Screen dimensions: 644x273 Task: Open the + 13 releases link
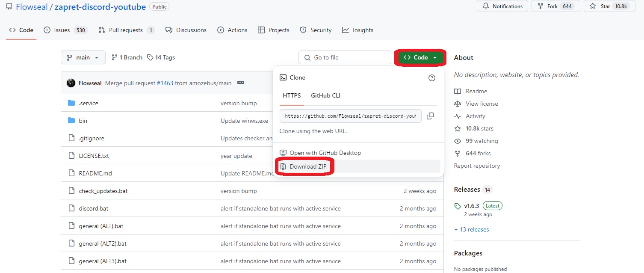point(472,229)
